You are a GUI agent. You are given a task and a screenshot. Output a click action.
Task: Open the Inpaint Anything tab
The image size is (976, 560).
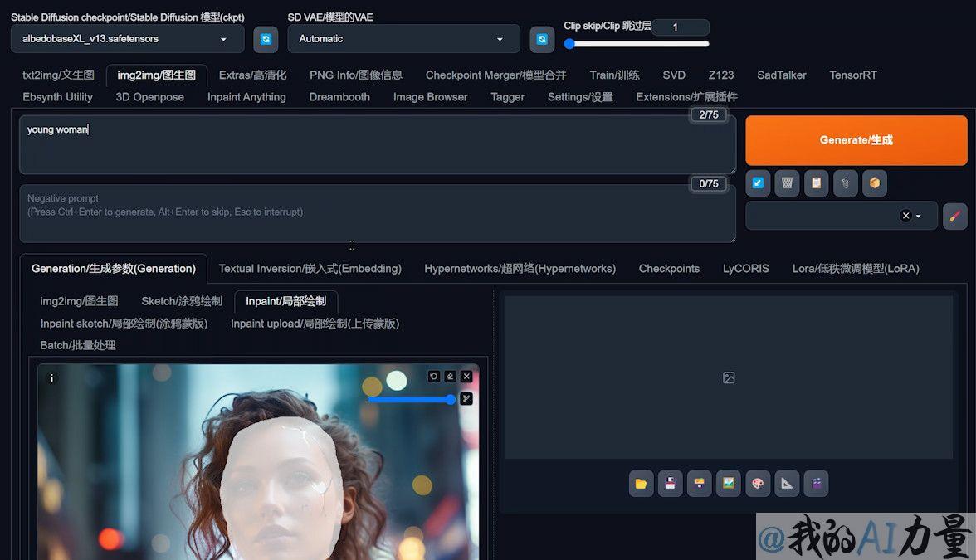246,97
